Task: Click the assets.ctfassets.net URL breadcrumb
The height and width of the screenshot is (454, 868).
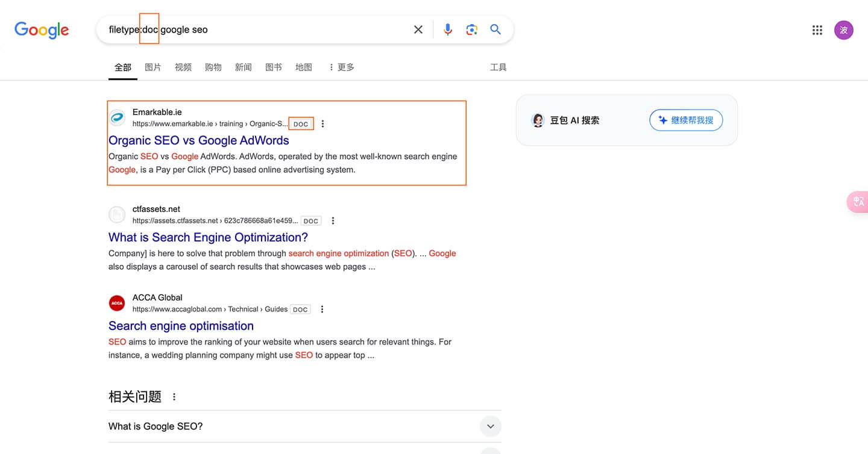Action: pyautogui.click(x=215, y=221)
